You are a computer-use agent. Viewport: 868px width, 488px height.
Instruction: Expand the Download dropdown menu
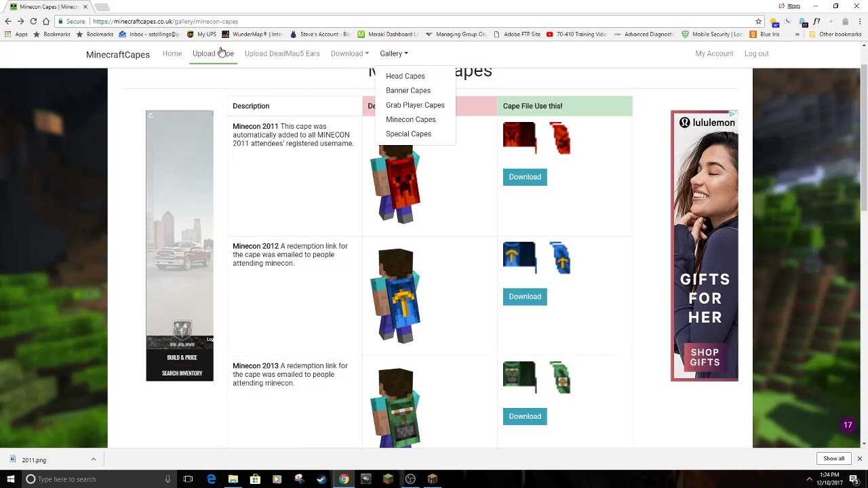[x=350, y=54]
